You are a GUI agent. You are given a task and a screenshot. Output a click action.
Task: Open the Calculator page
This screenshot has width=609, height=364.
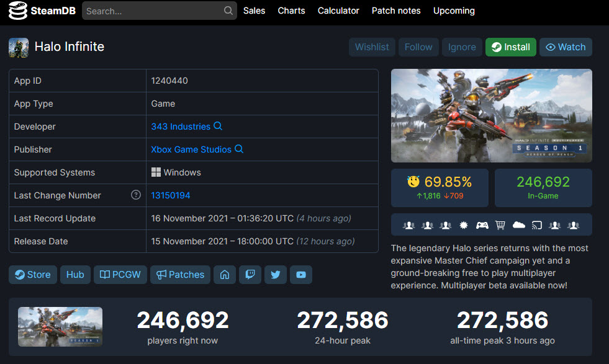click(338, 11)
